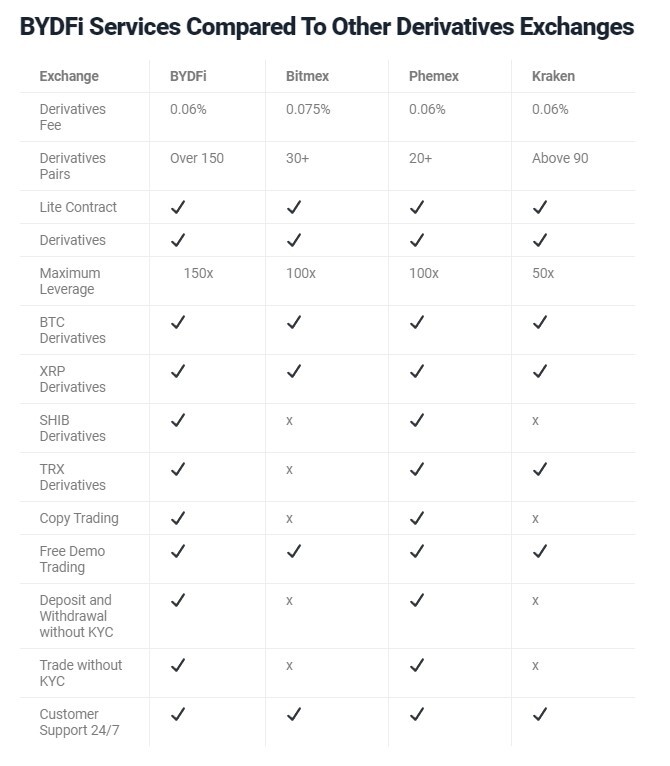Select the BYDFi column header
Image resolution: width=670 pixels, height=766 pixels.
pyautogui.click(x=188, y=76)
